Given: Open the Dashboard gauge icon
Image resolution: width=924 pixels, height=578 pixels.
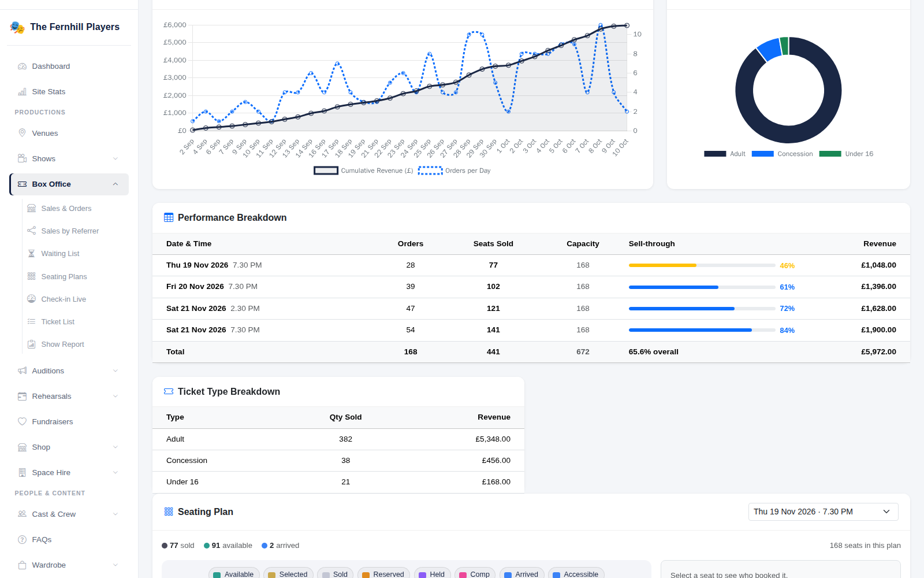Looking at the screenshot, I should tap(22, 66).
